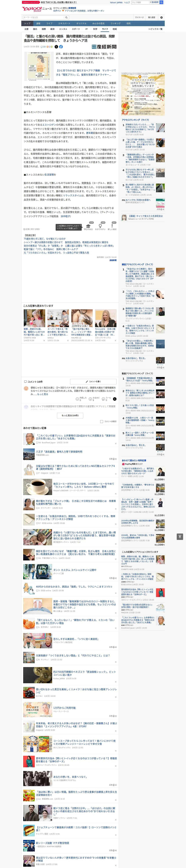Click the search magnifier icon beside keyword box
This screenshot has width=186, height=868.
click(66, 17)
